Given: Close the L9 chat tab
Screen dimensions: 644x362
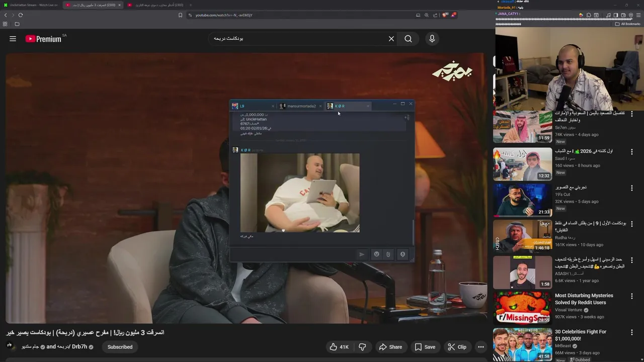Looking at the screenshot, I should pyautogui.click(x=273, y=106).
